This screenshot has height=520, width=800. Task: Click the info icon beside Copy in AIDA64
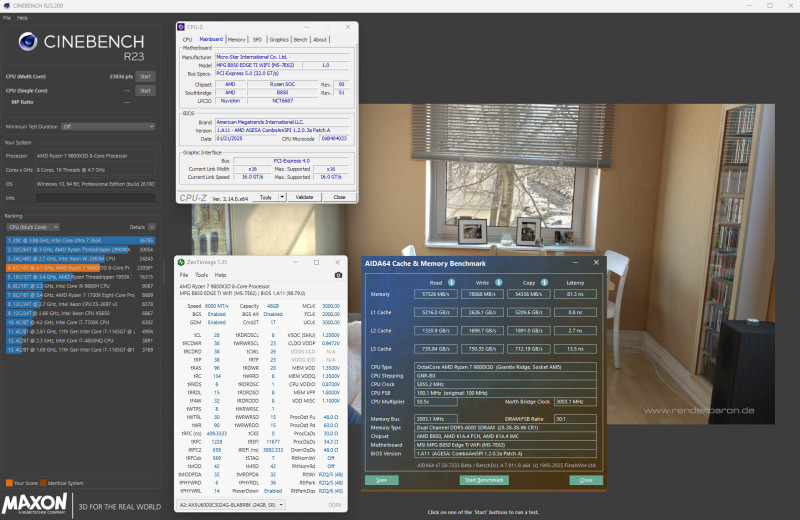pyautogui.click(x=544, y=282)
